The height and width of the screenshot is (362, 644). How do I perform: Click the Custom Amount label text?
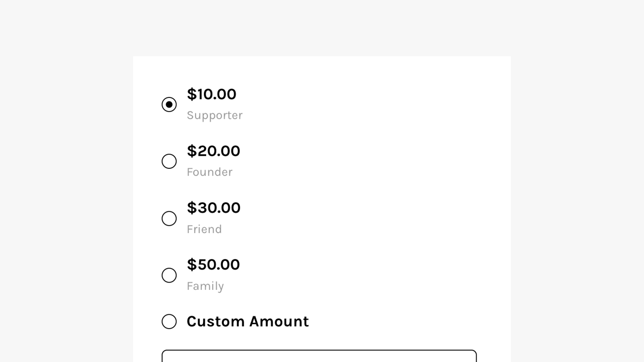(248, 322)
